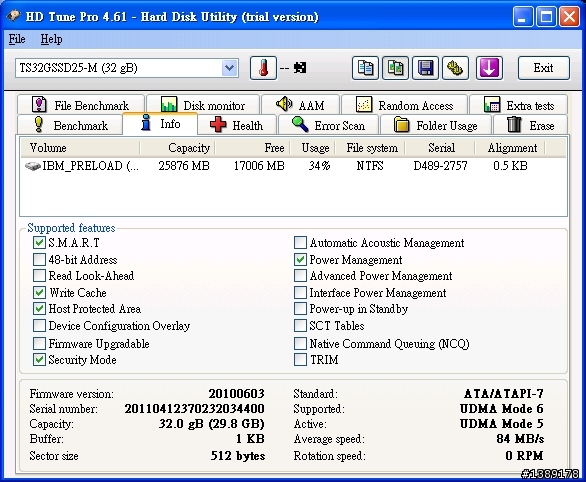Toggle Device Configuration Overlay checkbox
The image size is (586, 482).
[39, 325]
